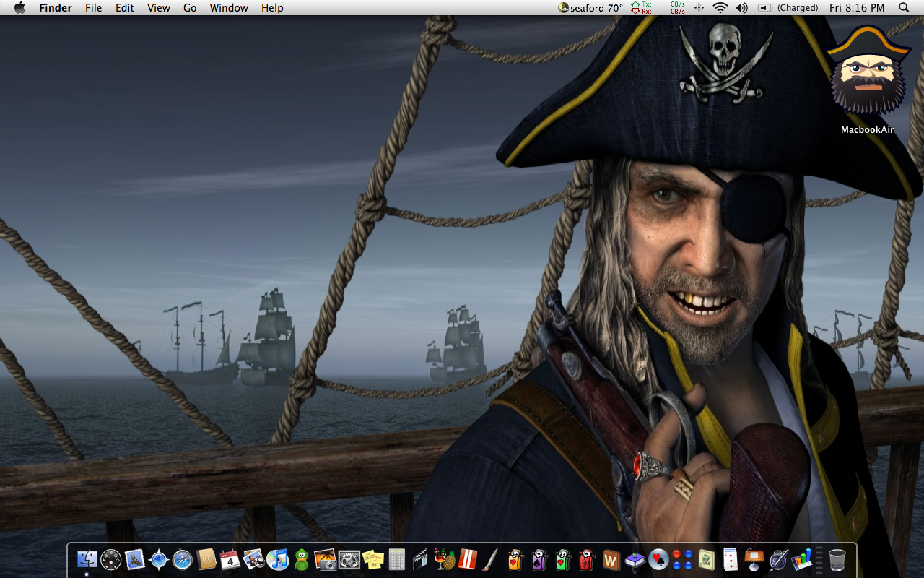Open iTunes from the Dock
The height and width of the screenshot is (578, 924).
point(277,559)
